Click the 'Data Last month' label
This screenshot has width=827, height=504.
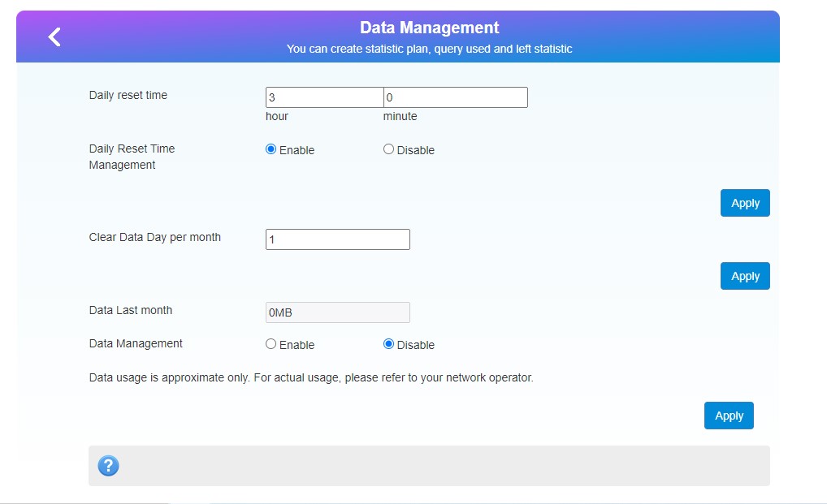point(130,310)
